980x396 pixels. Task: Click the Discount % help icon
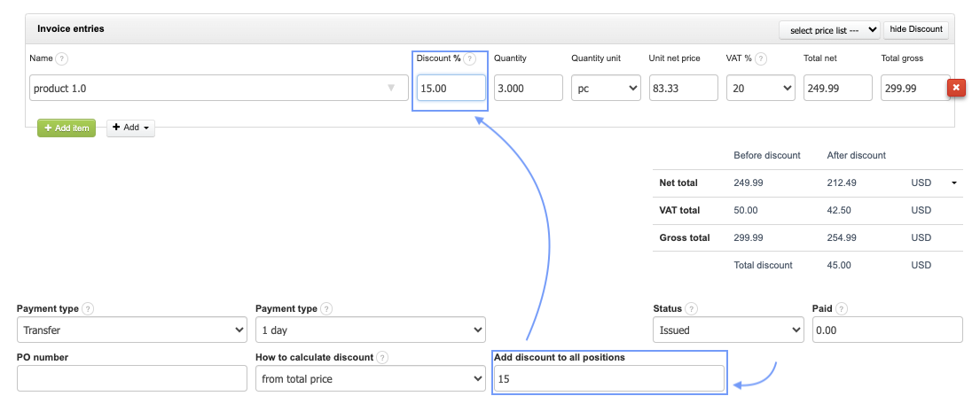469,59
